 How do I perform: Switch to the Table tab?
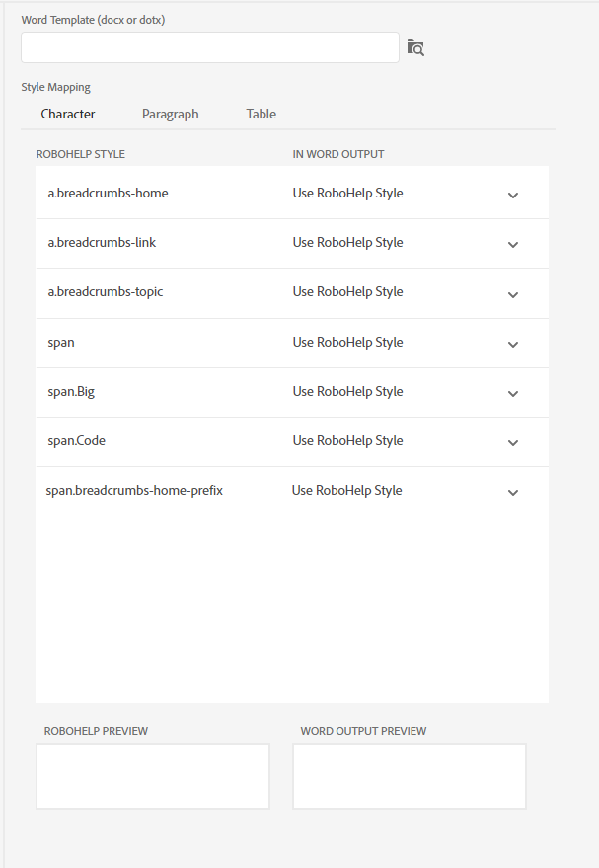(x=261, y=114)
